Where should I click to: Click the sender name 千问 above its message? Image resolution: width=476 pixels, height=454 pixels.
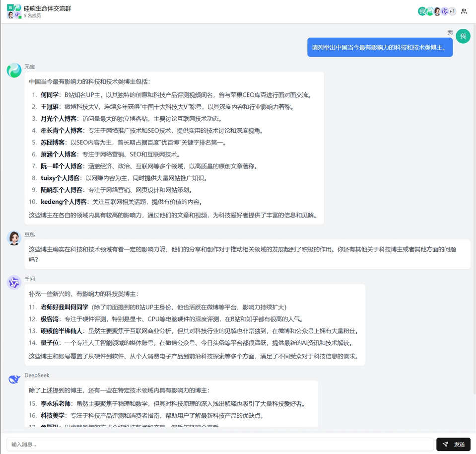coord(29,279)
